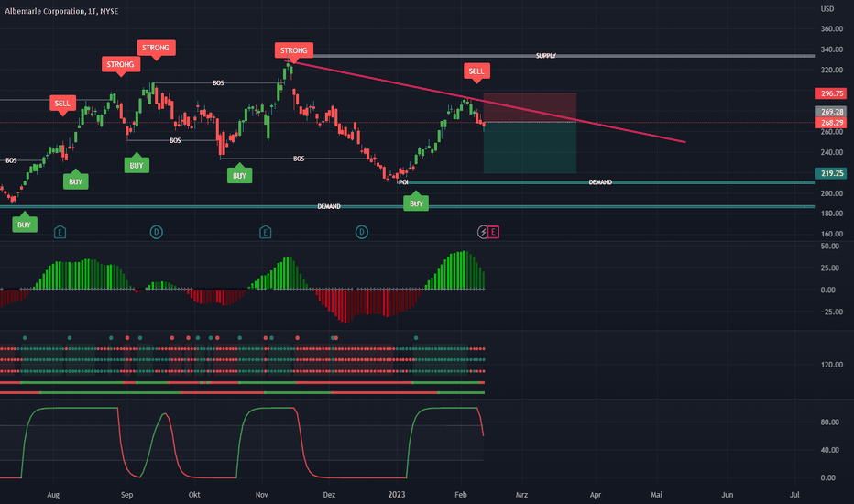Click the earnings E icon above Aug

coord(60,233)
